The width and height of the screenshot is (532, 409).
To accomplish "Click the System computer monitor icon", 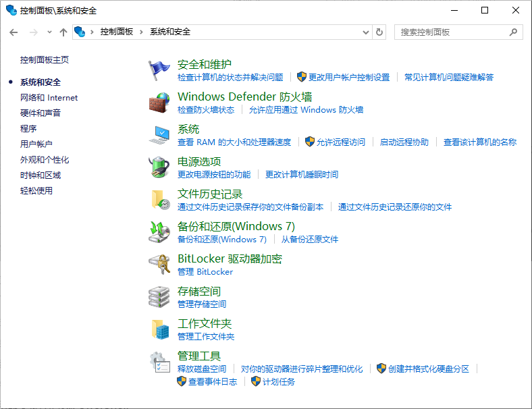I will pyautogui.click(x=159, y=135).
